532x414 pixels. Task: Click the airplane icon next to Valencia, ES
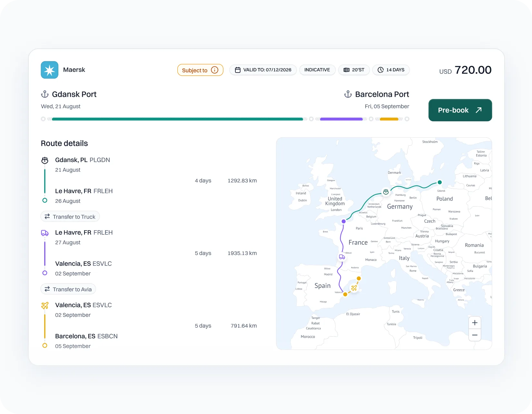(45, 305)
